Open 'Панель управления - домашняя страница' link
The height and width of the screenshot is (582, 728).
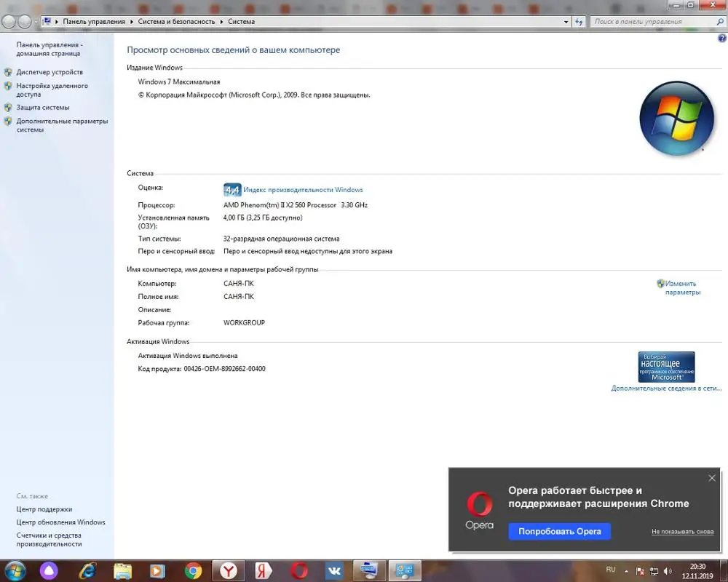[50, 49]
